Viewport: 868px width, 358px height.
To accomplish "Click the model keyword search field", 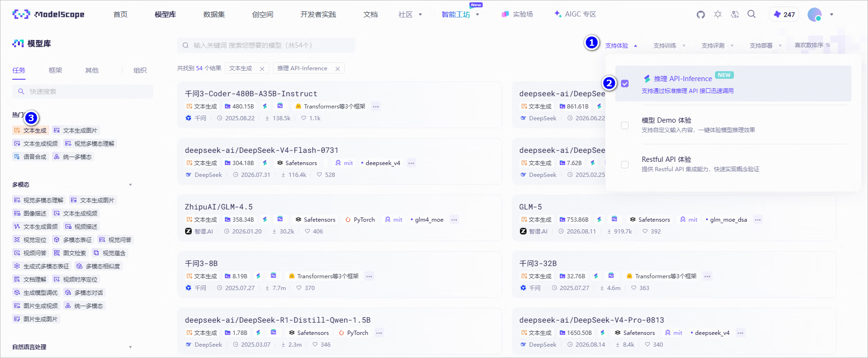I will coord(266,45).
